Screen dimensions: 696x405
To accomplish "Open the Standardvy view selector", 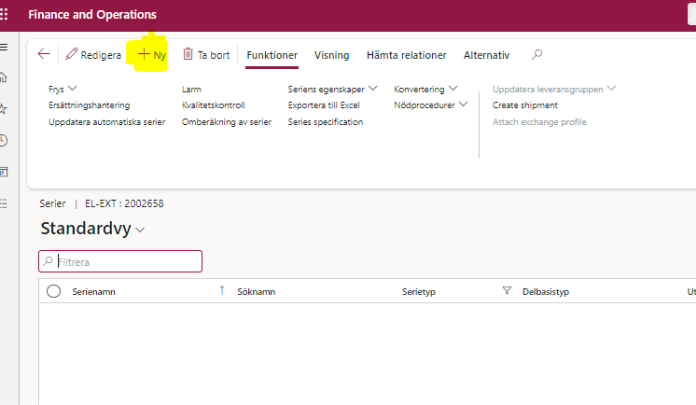I will pos(92,229).
